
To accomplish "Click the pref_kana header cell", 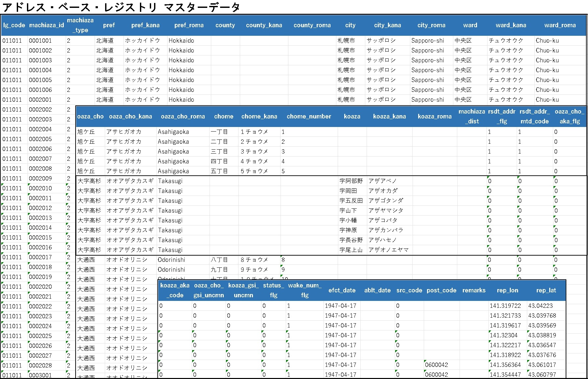I will (x=145, y=25).
